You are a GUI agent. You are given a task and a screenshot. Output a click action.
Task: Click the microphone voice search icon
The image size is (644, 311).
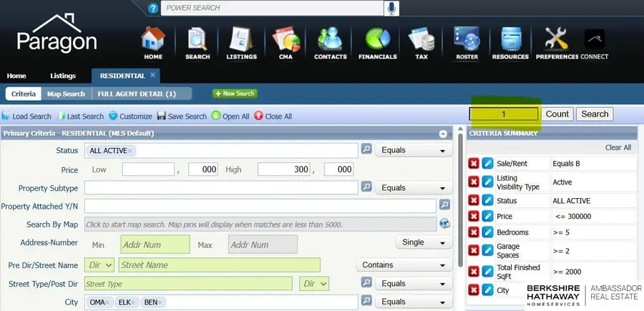click(391, 9)
